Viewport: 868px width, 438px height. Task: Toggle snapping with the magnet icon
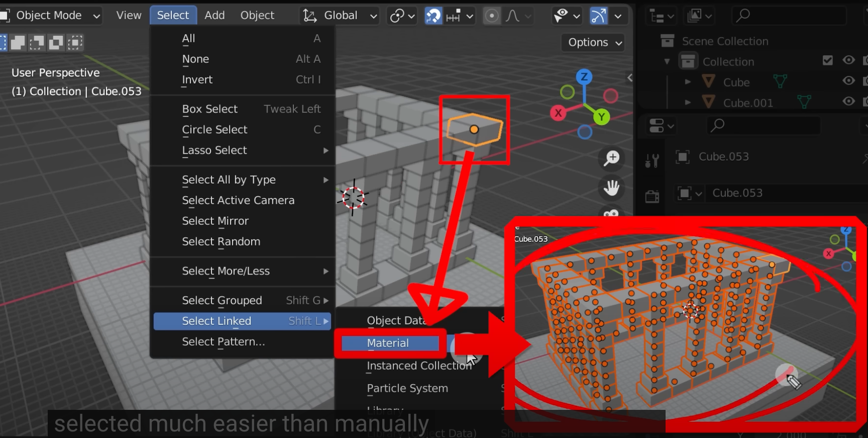[x=432, y=16]
